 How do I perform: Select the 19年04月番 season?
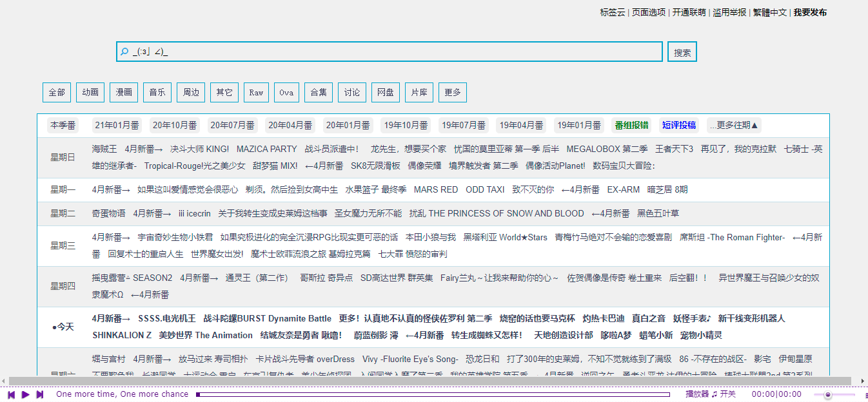pos(521,125)
